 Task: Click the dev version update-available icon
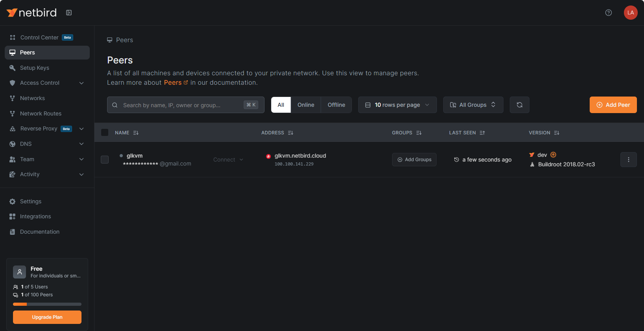click(553, 155)
